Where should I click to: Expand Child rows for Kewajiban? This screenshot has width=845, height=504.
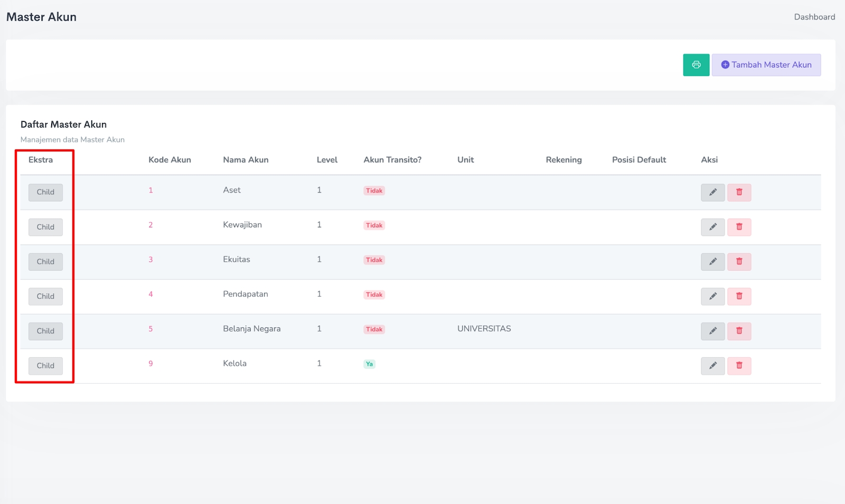(45, 227)
